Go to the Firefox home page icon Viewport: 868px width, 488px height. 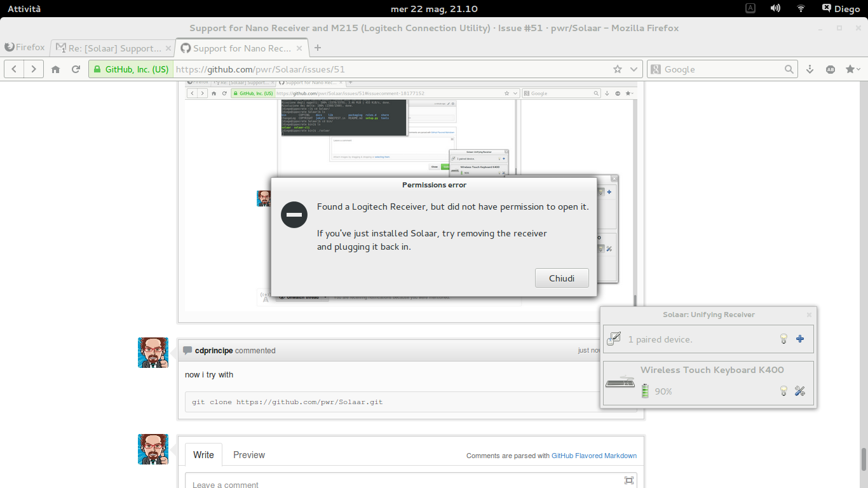(56, 69)
